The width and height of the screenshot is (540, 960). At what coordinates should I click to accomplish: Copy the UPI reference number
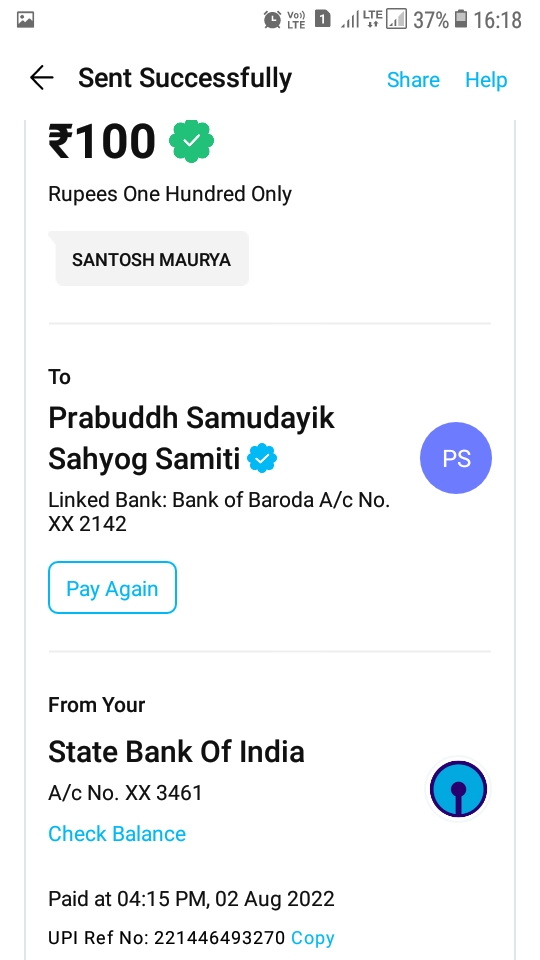(x=313, y=937)
